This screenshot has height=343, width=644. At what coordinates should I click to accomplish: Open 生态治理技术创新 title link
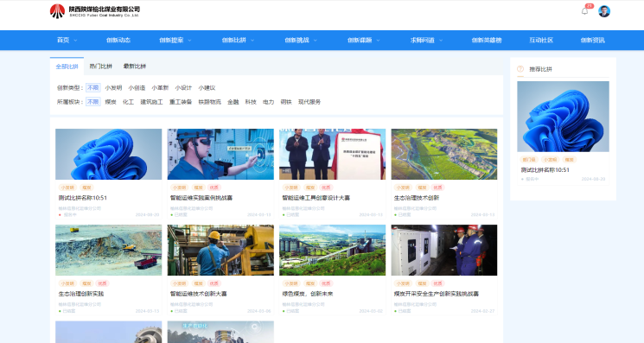coord(417,198)
